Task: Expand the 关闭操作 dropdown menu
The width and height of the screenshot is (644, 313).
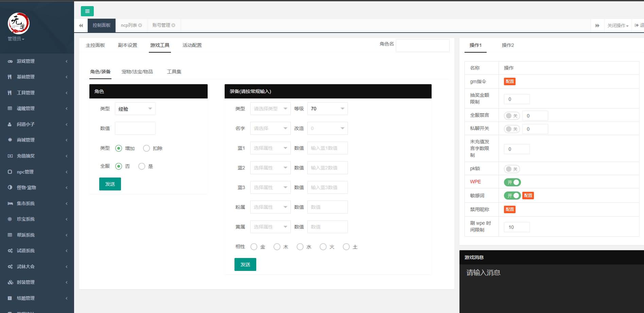Action: coord(617,25)
